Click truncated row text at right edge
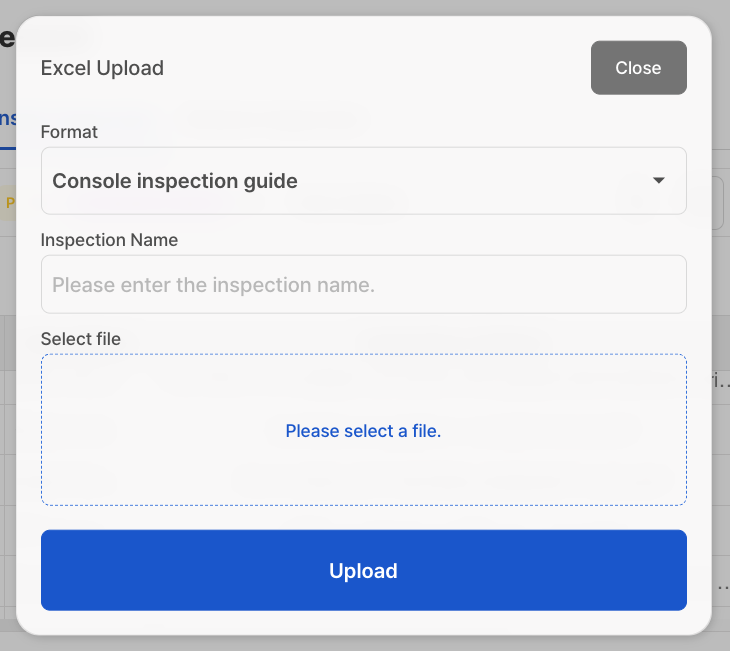This screenshot has width=730, height=651. point(722,381)
